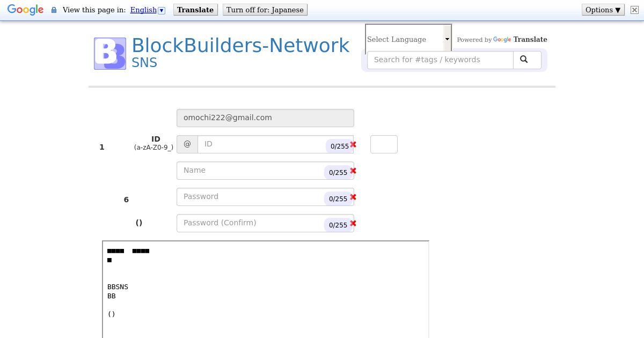This screenshot has height=338, width=644.
Task: Open the Select Language dropdown
Action: tap(408, 39)
